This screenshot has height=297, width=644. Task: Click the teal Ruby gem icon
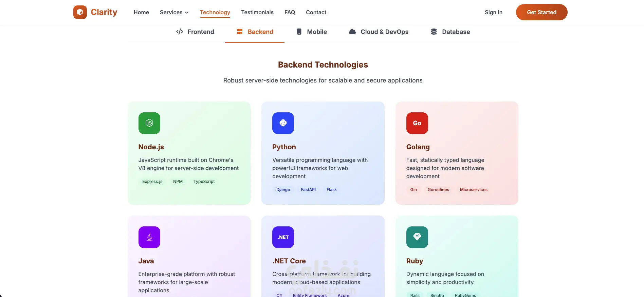(417, 237)
